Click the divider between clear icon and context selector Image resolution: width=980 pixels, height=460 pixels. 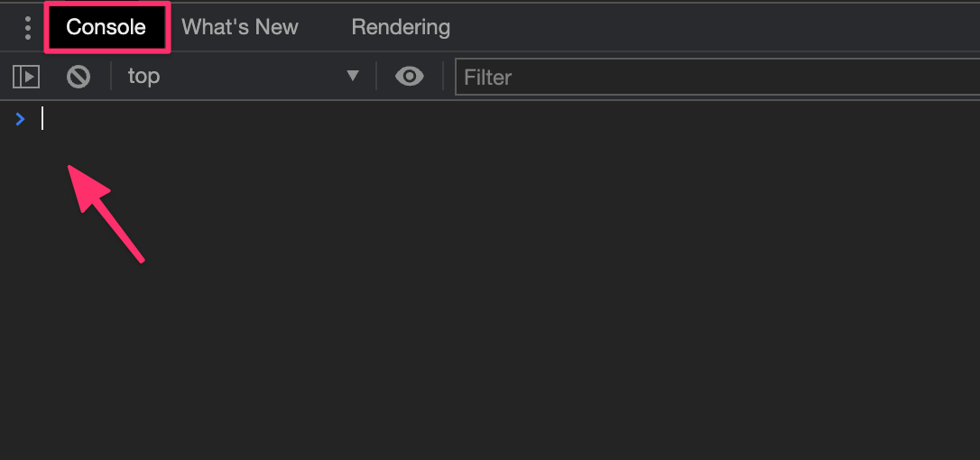tap(111, 78)
